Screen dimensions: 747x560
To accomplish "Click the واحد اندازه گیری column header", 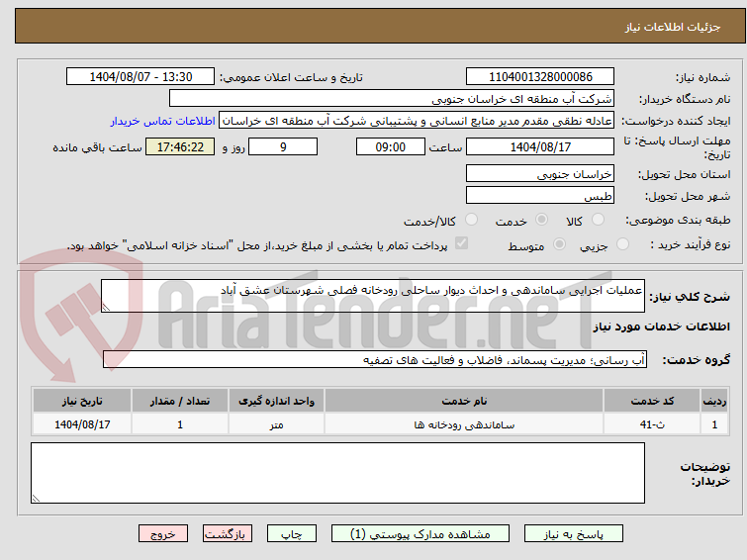I will pos(276,401).
